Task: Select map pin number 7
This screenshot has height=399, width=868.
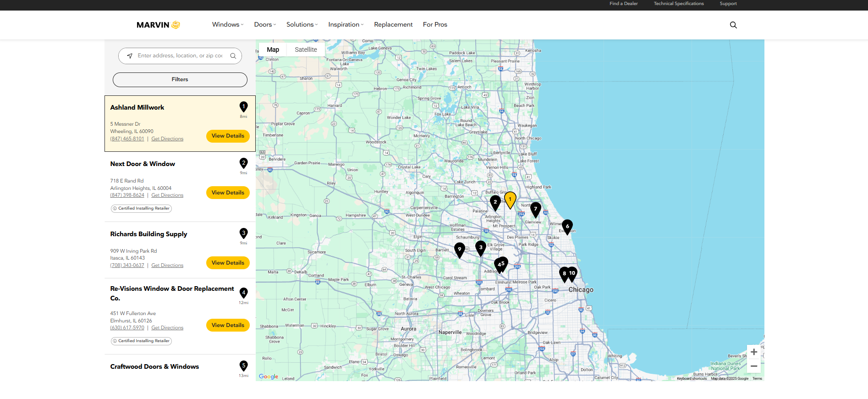Action: click(x=535, y=209)
